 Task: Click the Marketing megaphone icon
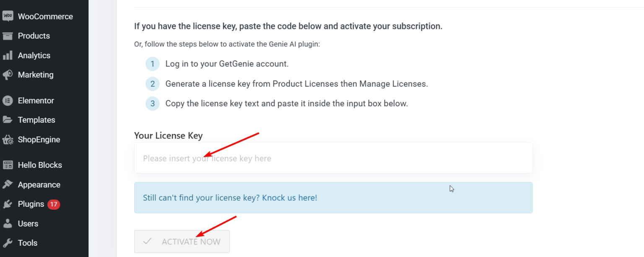pyautogui.click(x=8, y=75)
